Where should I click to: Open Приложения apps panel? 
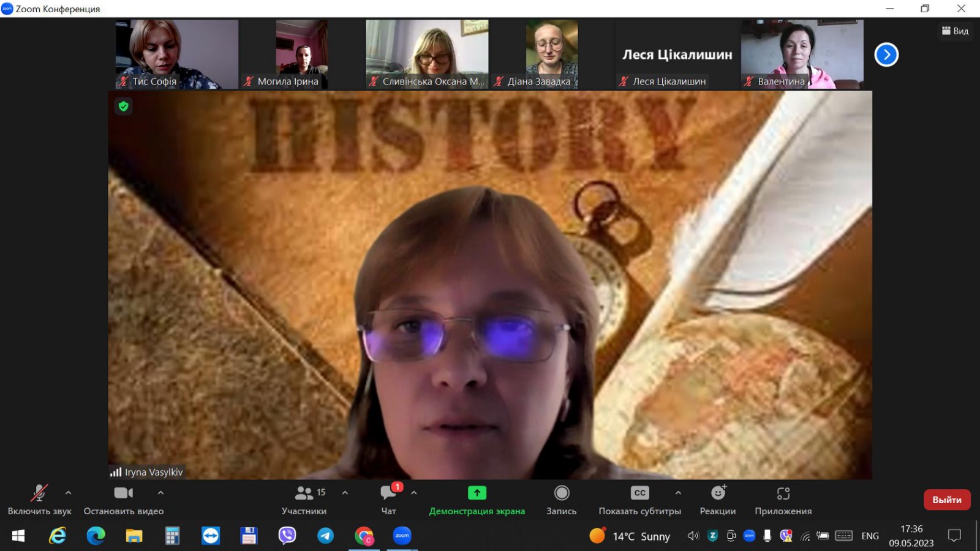783,499
